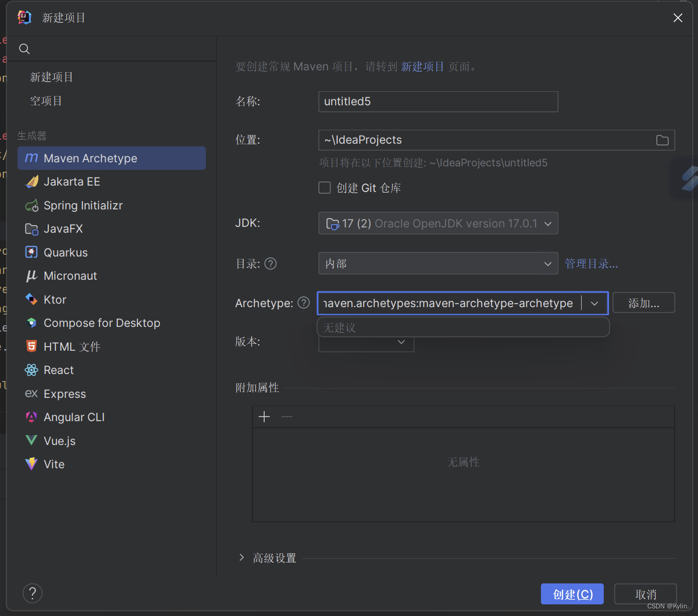Select the Spring Initializr generator icon

(31, 205)
